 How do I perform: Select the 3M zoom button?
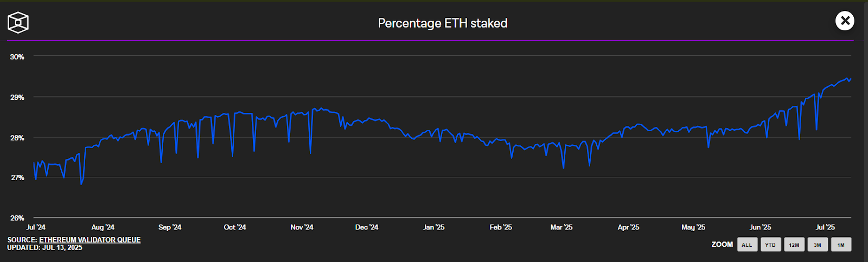[x=818, y=245]
